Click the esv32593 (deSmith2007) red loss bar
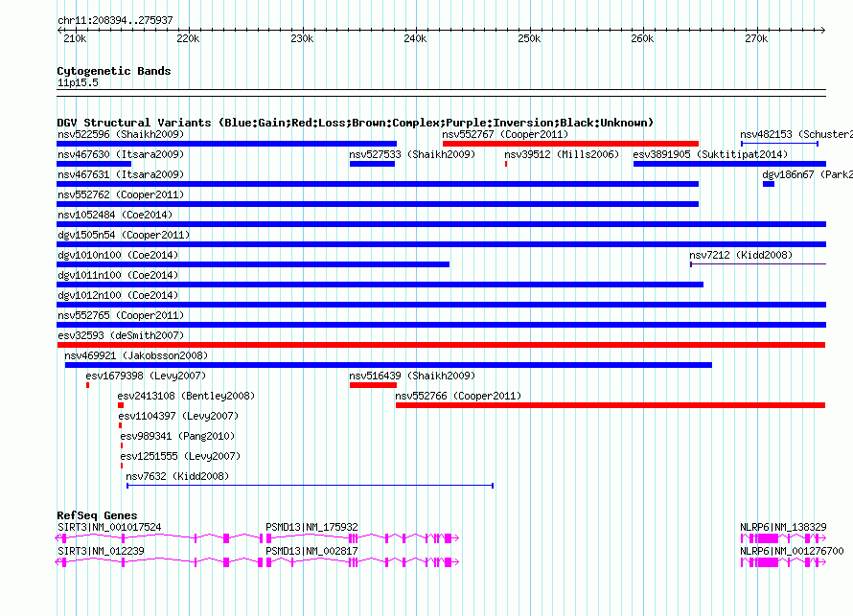The height and width of the screenshot is (616, 853). coord(441,345)
